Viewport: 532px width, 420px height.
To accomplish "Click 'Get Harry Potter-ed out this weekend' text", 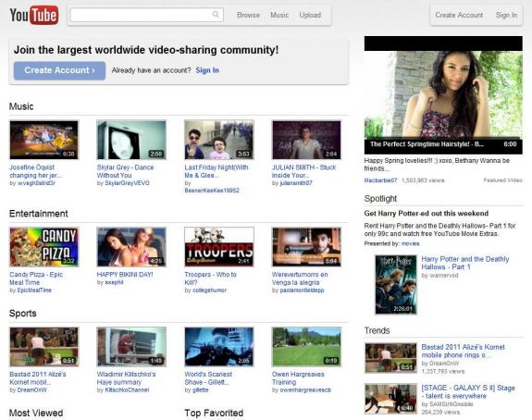I will tap(427, 214).
